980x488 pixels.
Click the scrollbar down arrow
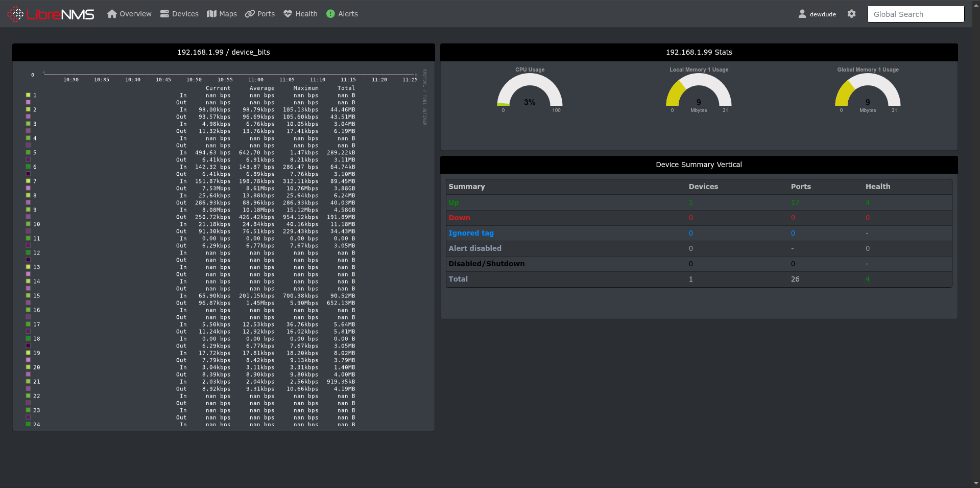pyautogui.click(x=976, y=483)
